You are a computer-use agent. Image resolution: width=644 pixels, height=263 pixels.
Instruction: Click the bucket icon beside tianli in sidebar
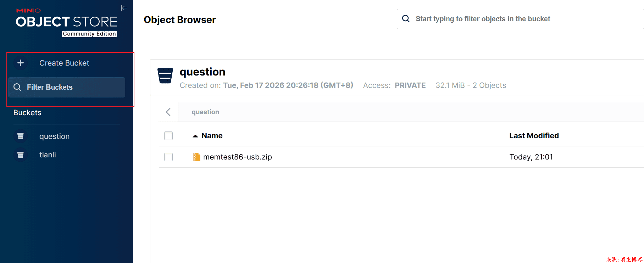(21, 155)
